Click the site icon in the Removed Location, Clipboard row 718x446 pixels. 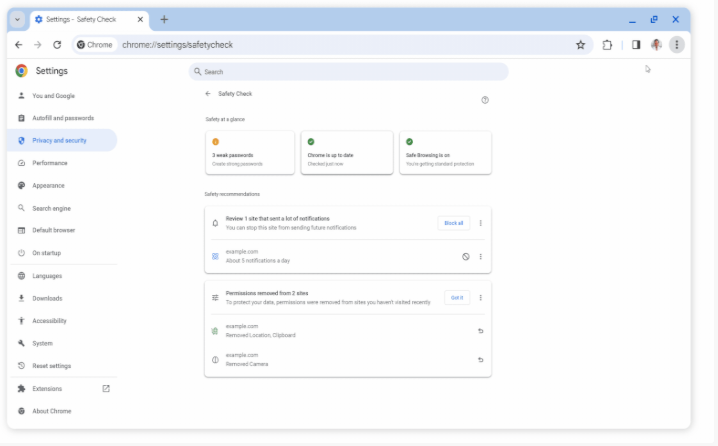tap(215, 331)
